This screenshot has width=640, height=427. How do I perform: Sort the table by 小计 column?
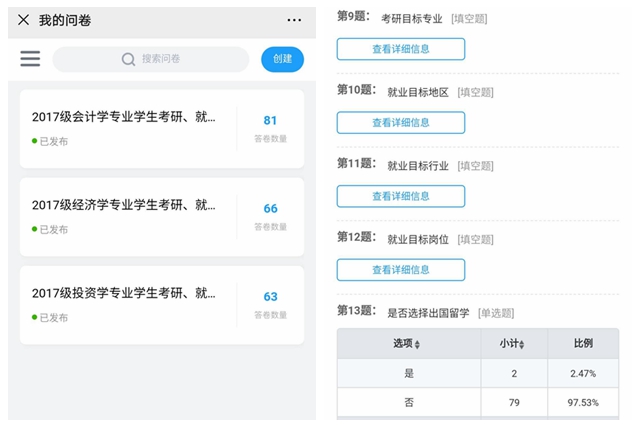point(514,344)
